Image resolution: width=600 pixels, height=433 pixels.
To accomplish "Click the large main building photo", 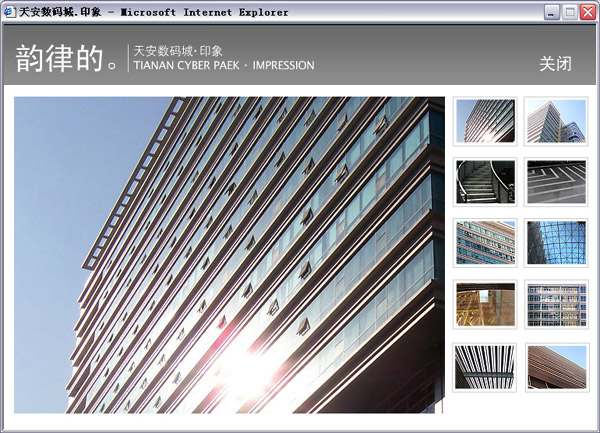I will coord(229,255).
